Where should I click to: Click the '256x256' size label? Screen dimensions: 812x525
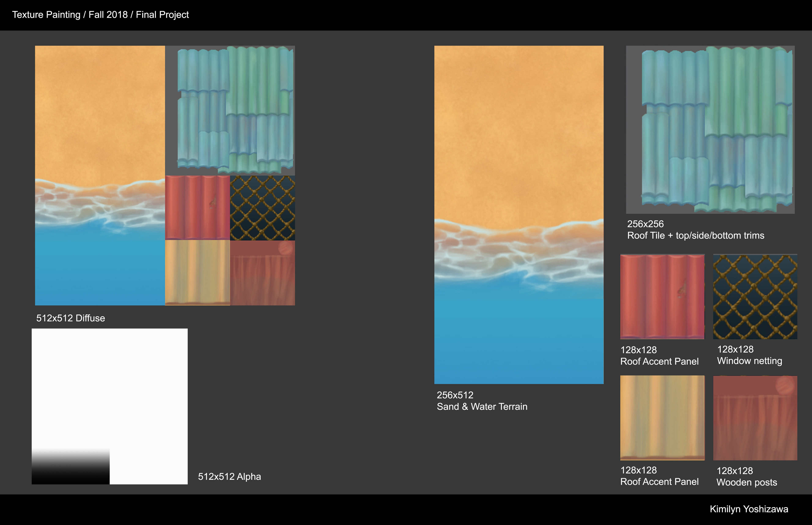click(x=646, y=224)
